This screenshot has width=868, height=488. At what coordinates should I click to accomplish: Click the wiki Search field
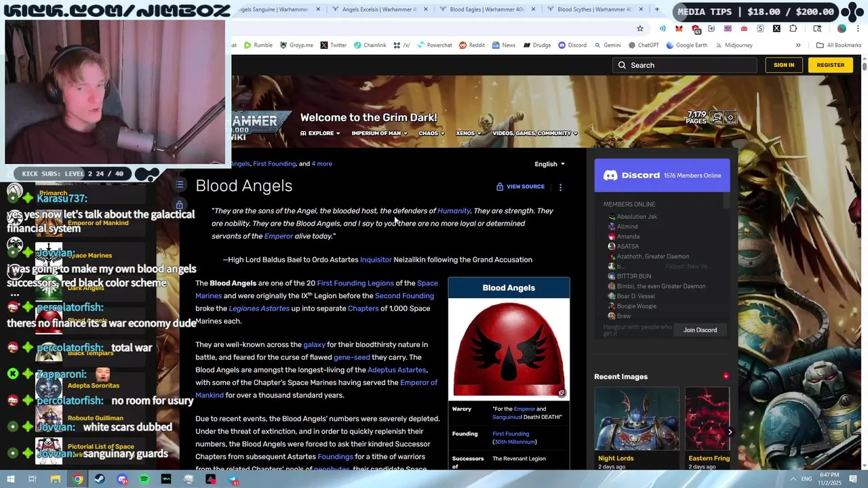684,65
